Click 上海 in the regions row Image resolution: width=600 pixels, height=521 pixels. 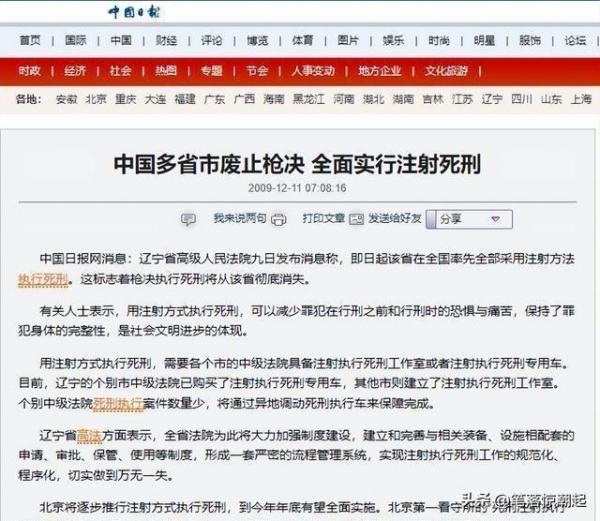580,100
